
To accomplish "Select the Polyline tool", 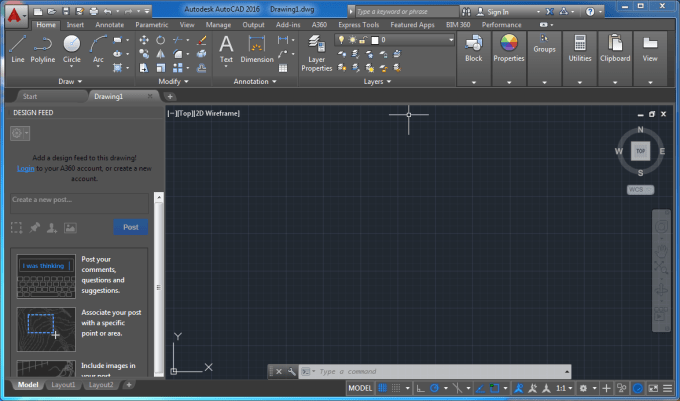I will pyautogui.click(x=42, y=49).
